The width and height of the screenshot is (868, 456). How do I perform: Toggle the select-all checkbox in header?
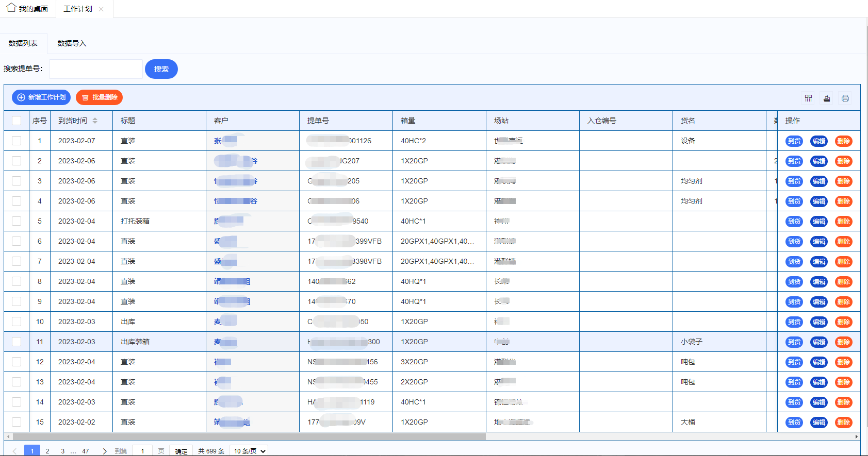17,121
